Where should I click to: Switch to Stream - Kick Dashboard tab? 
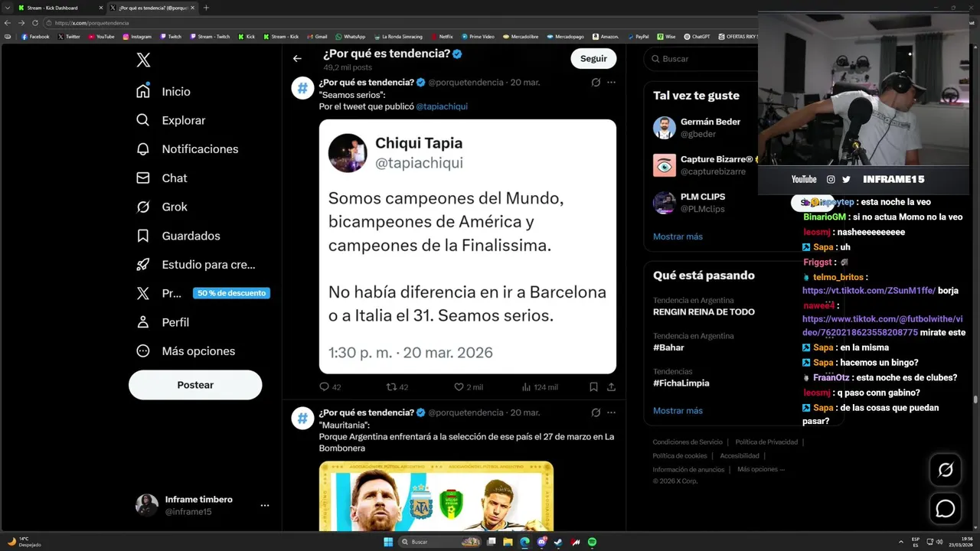point(60,8)
